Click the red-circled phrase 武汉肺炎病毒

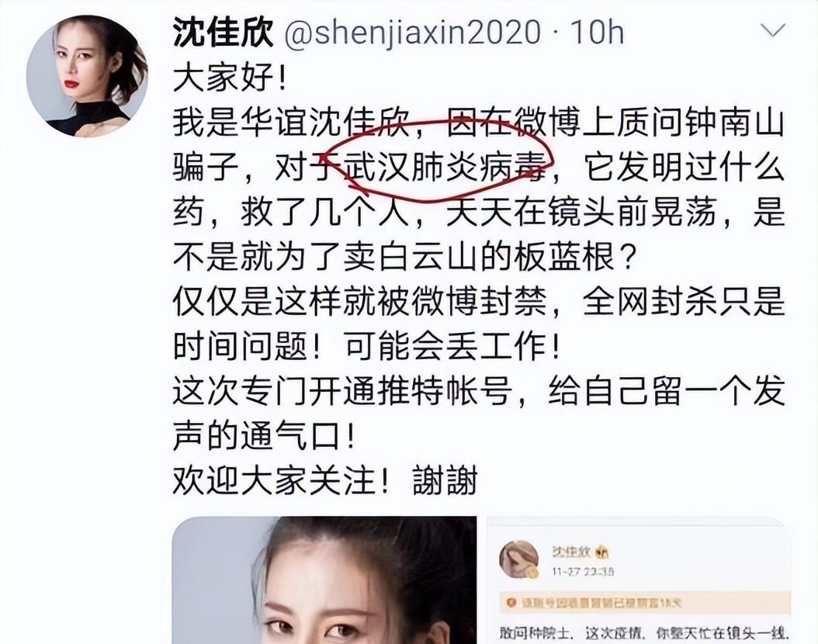(x=445, y=168)
